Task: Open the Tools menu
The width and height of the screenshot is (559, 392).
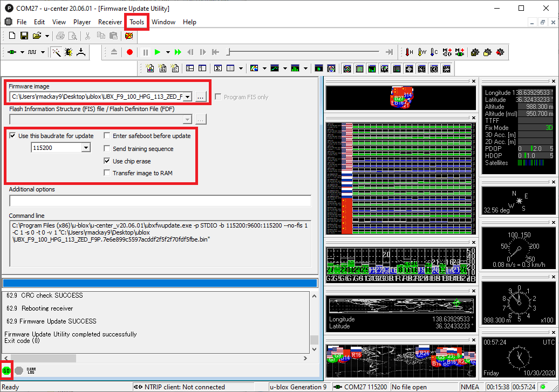Action: tap(137, 22)
